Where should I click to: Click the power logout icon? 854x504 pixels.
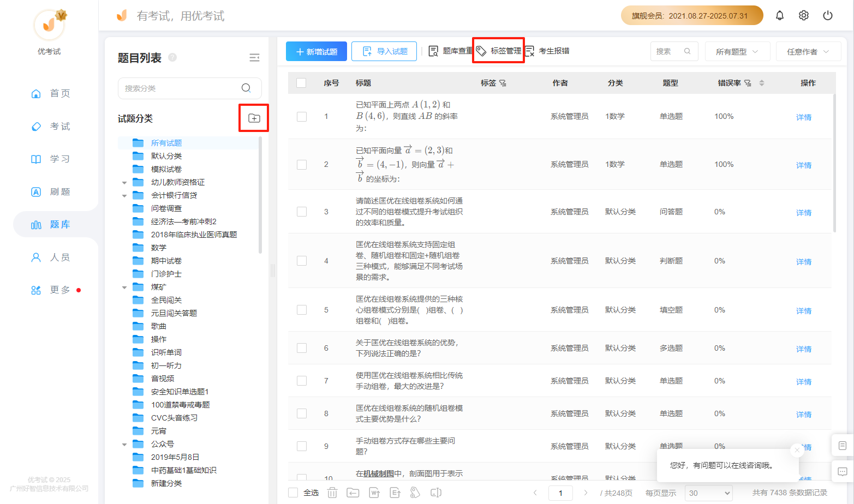pyautogui.click(x=828, y=15)
